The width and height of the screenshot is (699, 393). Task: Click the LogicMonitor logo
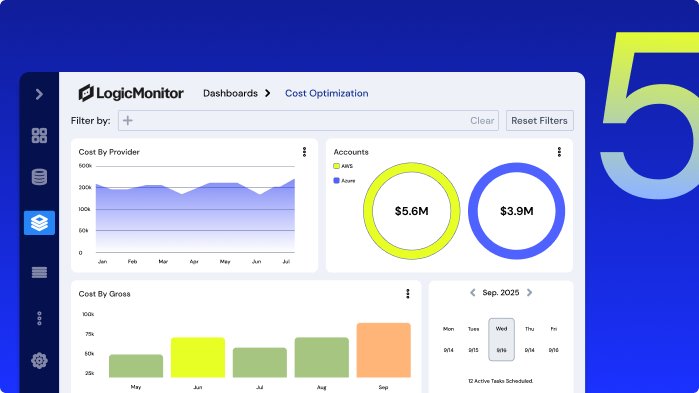pos(131,93)
